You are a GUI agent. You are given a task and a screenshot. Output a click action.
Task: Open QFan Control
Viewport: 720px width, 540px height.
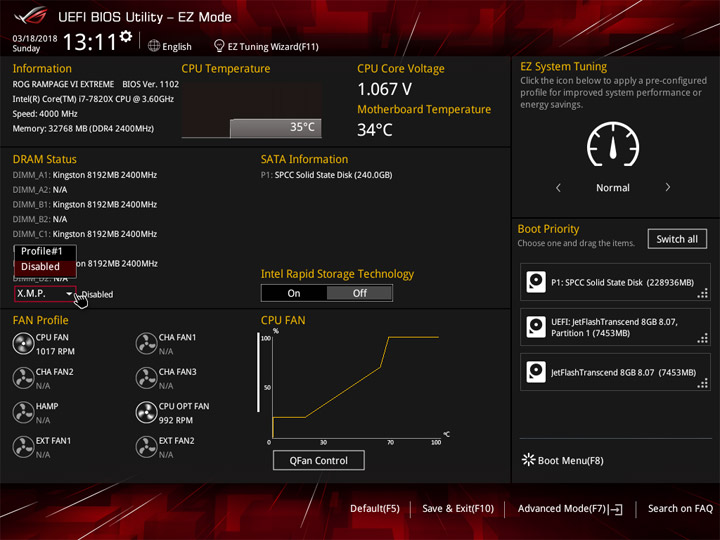tap(319, 460)
